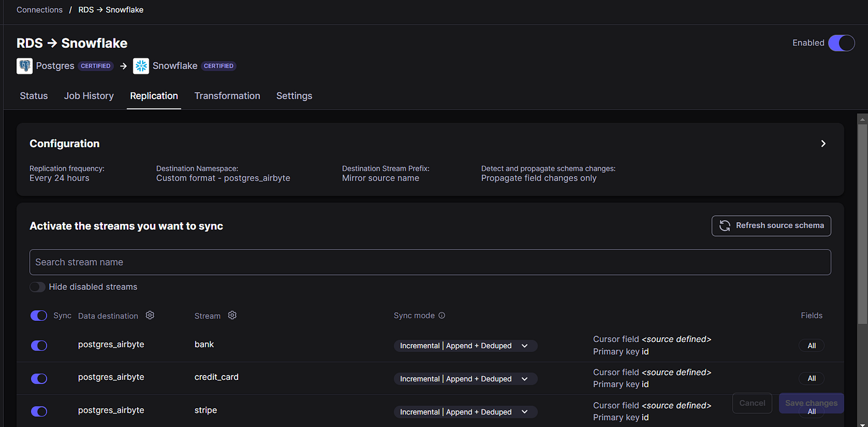Click the RDS → Snowflake breadcrumb text
This screenshot has height=427, width=868.
[111, 10]
